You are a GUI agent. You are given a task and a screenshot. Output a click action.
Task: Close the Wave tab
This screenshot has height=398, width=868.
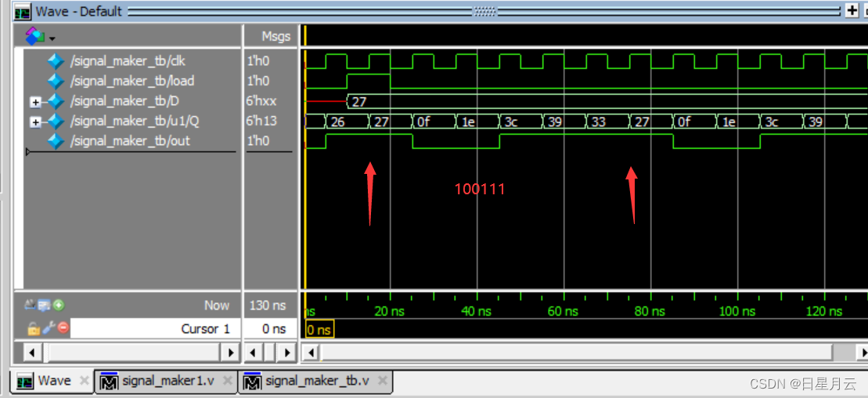click(85, 381)
